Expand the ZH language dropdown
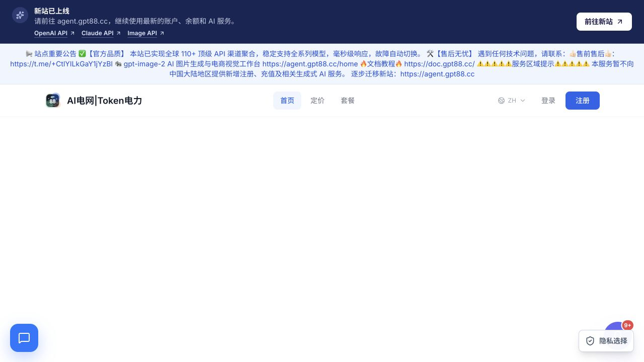 click(512, 101)
